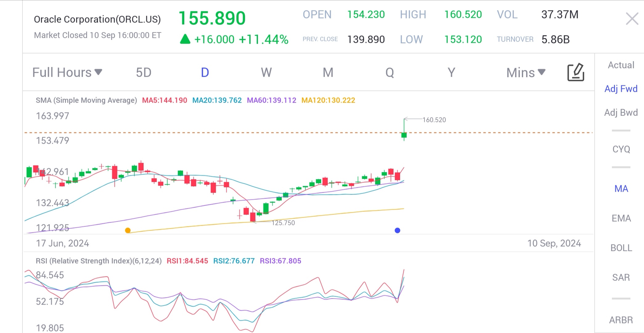Viewport: 644px width, 333px height.
Task: Select the Actual price adjustment option
Action: pyautogui.click(x=621, y=65)
